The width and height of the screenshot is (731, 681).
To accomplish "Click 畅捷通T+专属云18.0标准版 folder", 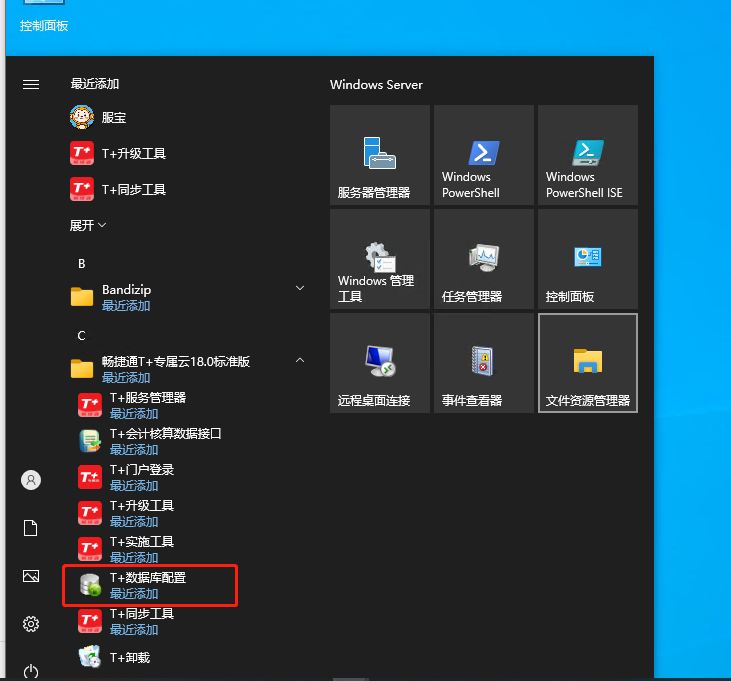I will coord(186,369).
